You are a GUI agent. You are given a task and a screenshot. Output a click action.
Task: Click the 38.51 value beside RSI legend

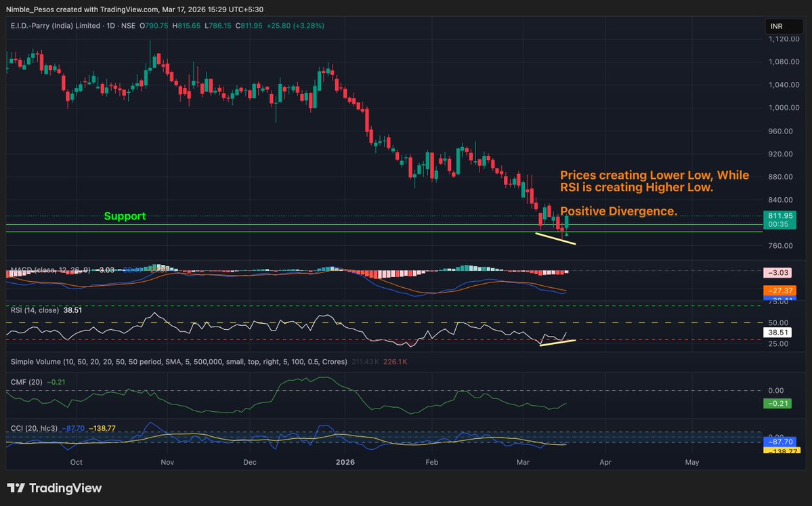72,310
